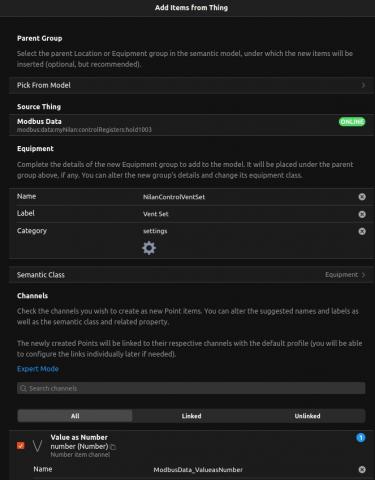The width and height of the screenshot is (375, 480).
Task: Click the search magnifier icon
Action: [x=23, y=388]
